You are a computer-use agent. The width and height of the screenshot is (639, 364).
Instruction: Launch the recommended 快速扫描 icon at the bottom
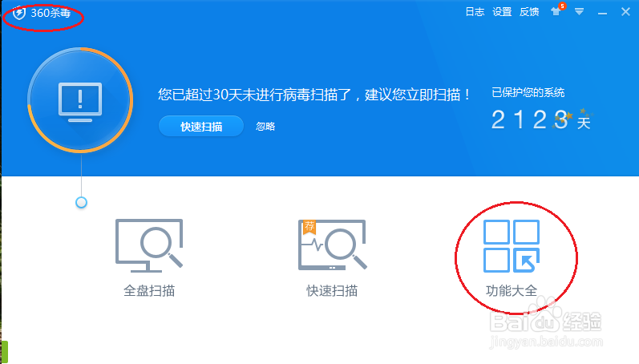[333, 245]
